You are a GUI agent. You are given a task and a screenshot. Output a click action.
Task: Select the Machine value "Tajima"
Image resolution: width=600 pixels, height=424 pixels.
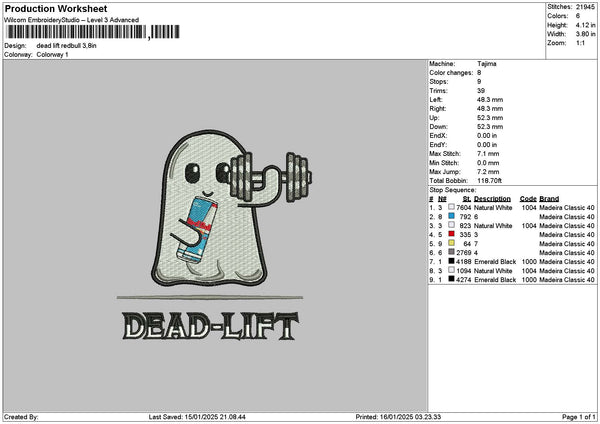[x=487, y=64]
